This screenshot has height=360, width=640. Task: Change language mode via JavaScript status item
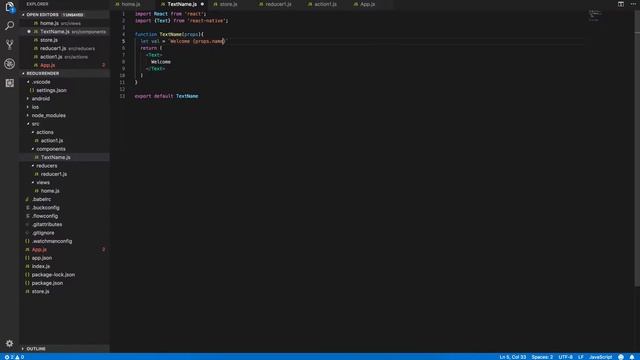[600, 357]
